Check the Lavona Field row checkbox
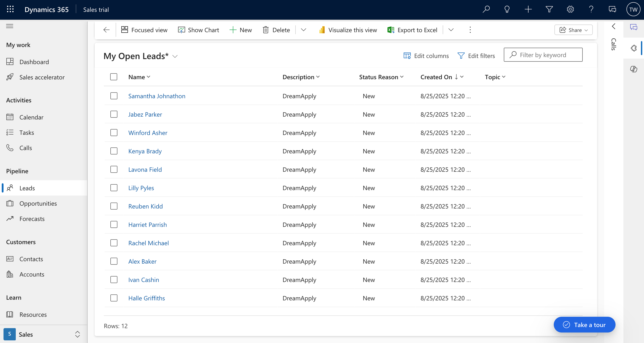644x343 pixels. coord(114,170)
